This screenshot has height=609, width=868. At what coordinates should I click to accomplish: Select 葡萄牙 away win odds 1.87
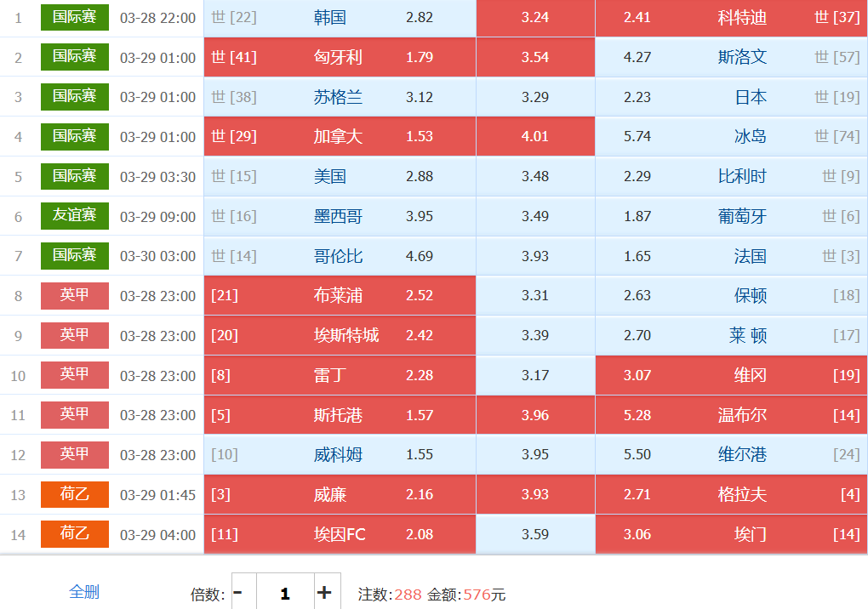(731, 217)
